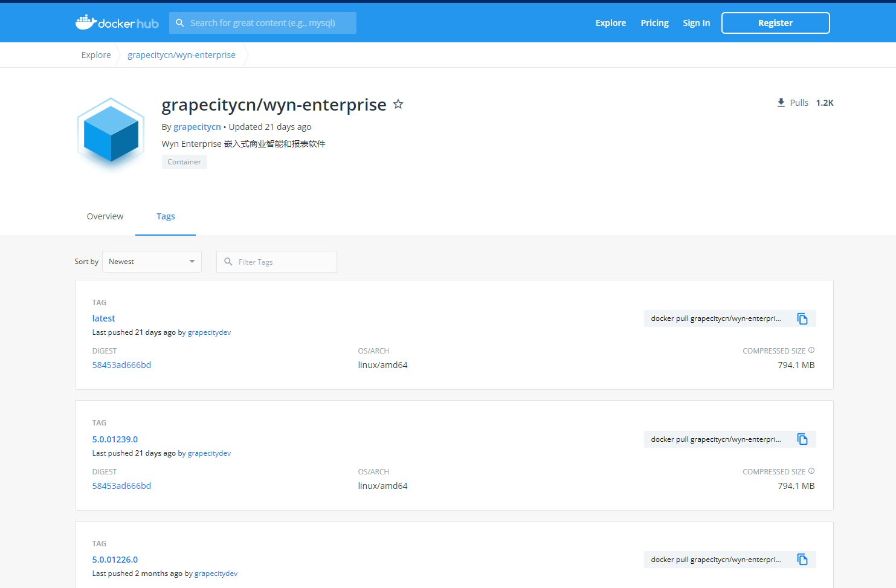Open the latest tag details
This screenshot has height=588, width=896.
click(x=103, y=318)
